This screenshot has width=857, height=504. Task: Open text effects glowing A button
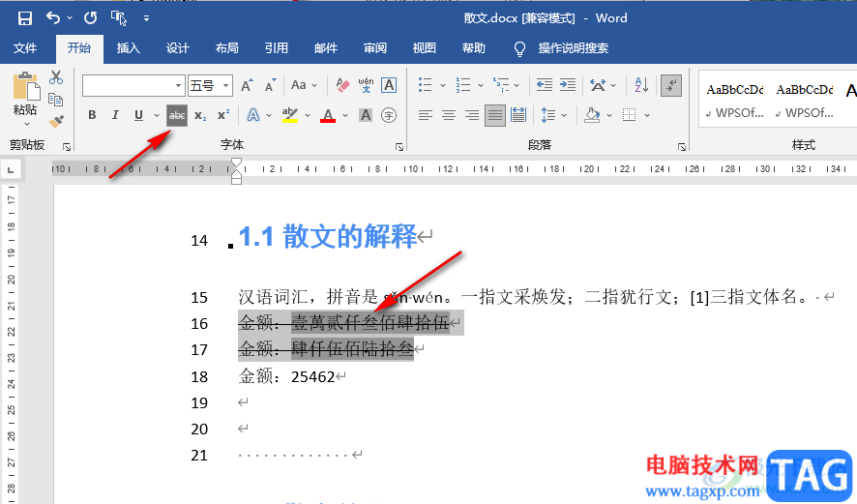(253, 115)
